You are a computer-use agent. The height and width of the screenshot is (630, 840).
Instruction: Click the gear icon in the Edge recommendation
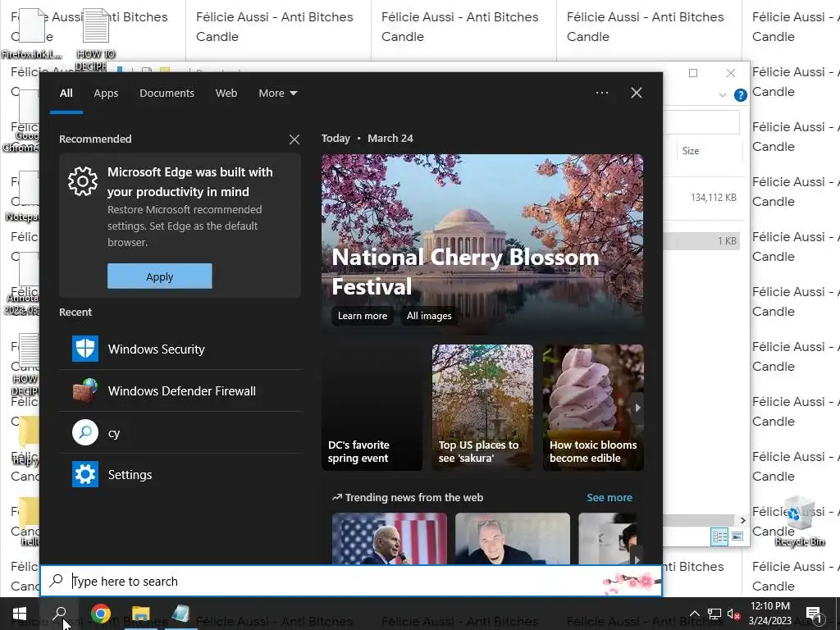point(83,181)
